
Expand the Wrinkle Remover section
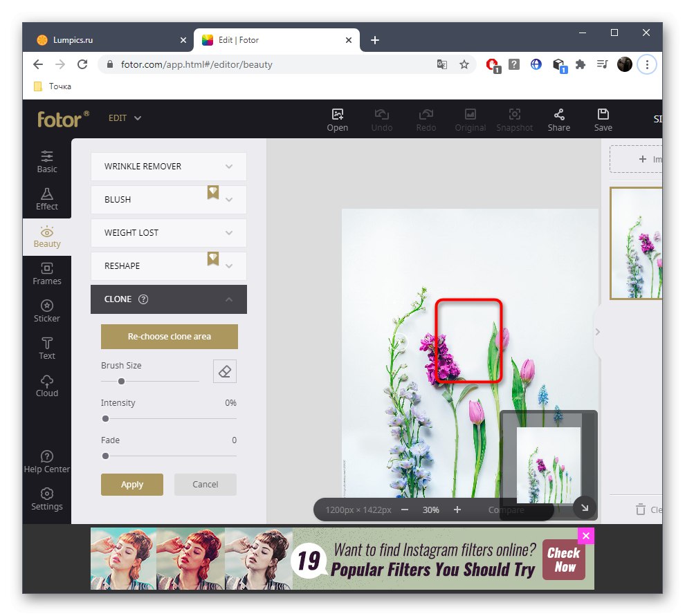[x=168, y=167]
